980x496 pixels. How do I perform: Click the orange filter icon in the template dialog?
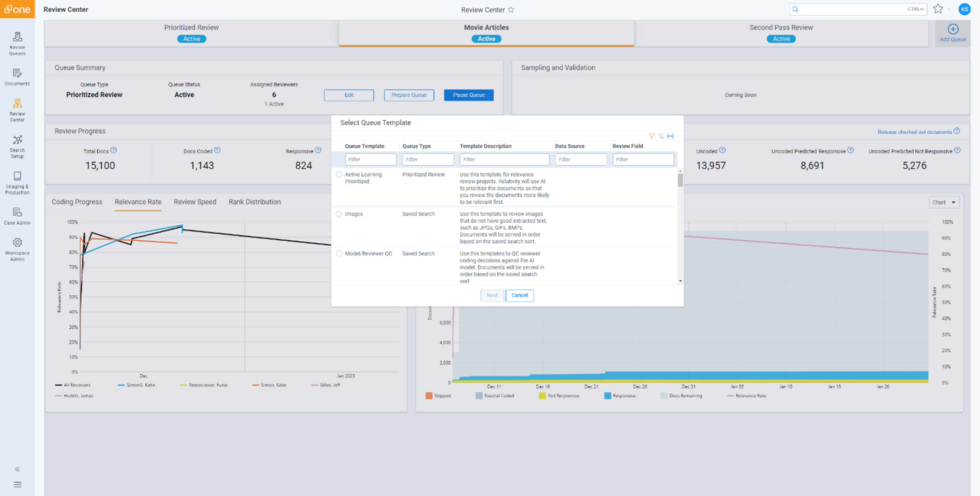pyautogui.click(x=651, y=136)
